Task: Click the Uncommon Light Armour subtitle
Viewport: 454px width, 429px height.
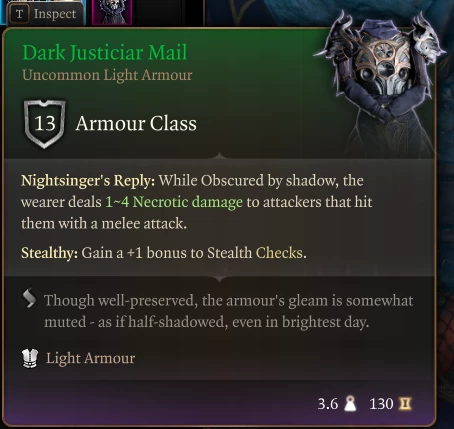Action: pyautogui.click(x=107, y=75)
